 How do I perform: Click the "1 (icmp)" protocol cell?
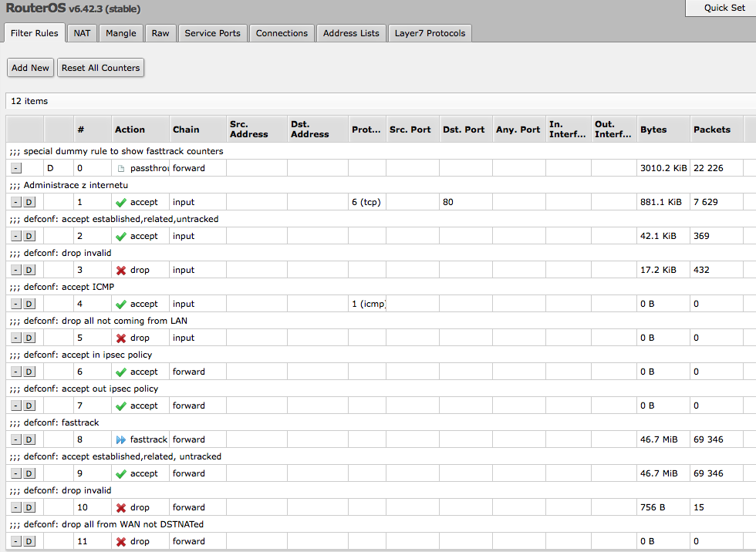pos(369,304)
